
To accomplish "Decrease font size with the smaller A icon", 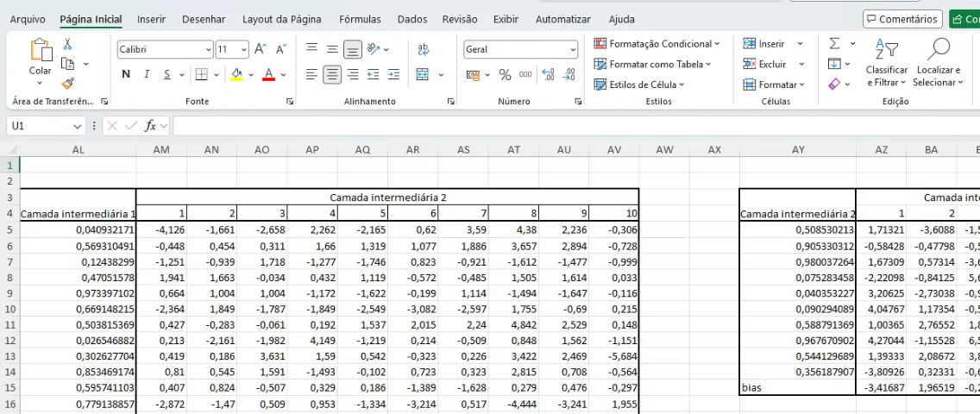I will [281, 49].
